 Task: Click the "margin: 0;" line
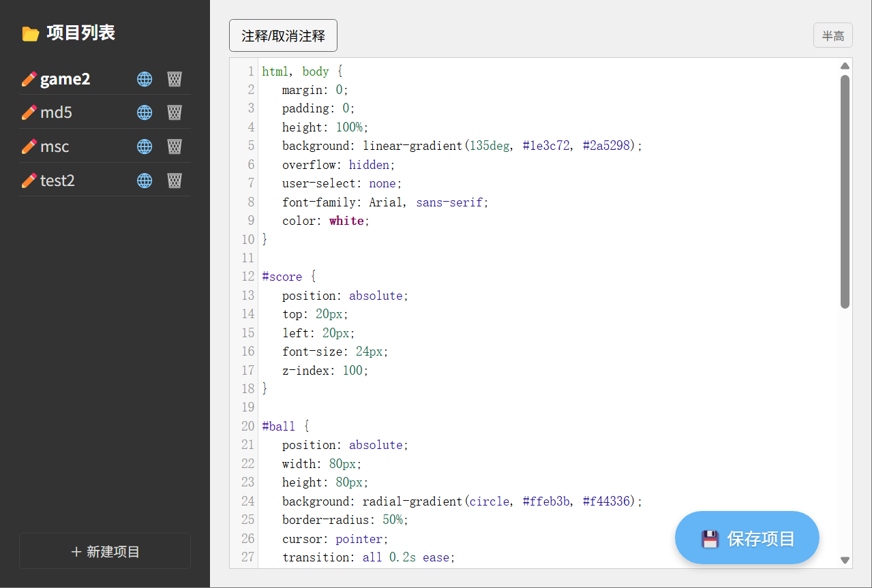(x=316, y=90)
